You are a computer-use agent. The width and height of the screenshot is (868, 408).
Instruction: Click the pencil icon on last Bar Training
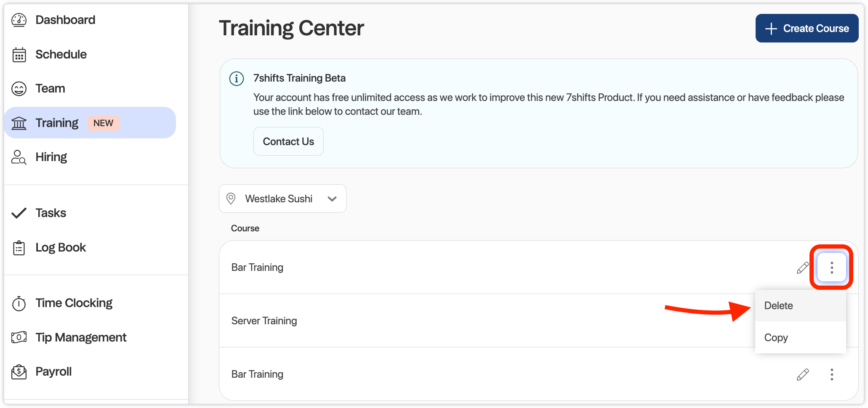click(803, 374)
